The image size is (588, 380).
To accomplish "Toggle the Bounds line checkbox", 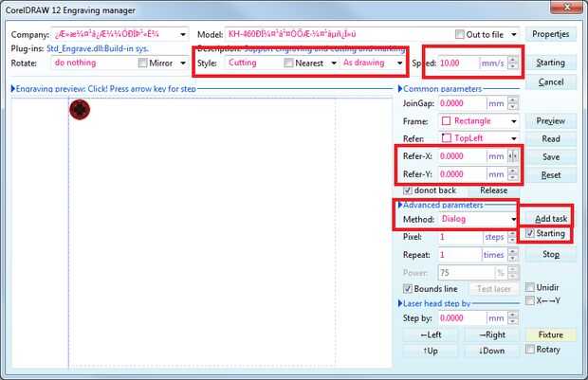I will [408, 289].
